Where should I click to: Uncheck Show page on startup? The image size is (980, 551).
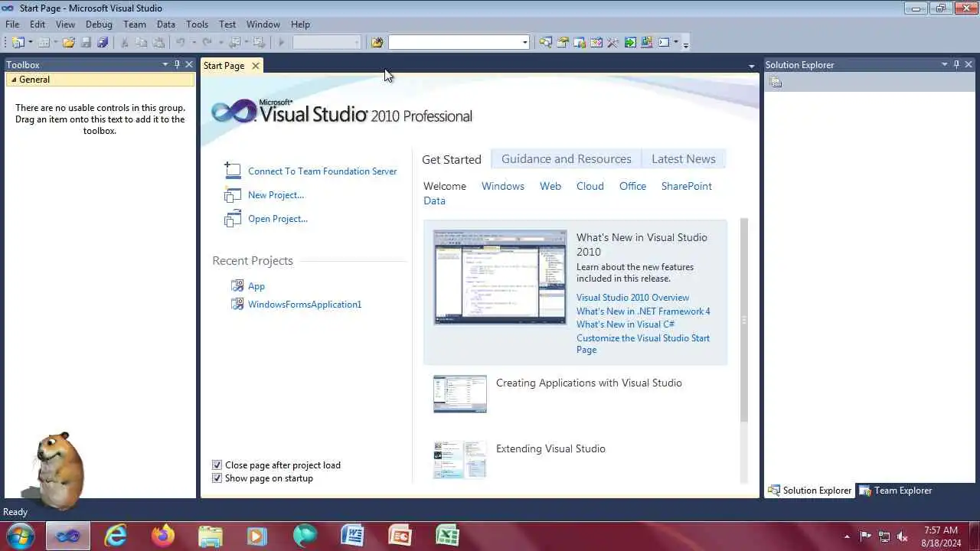point(217,478)
